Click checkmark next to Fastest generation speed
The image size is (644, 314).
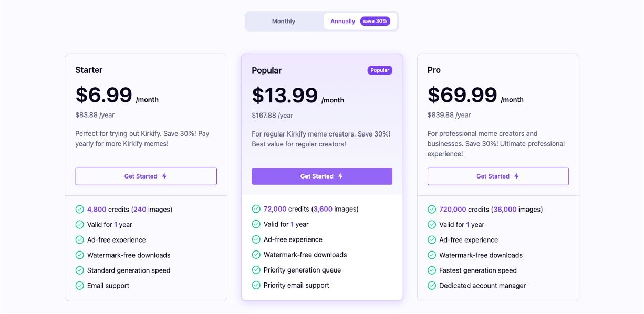point(432,270)
